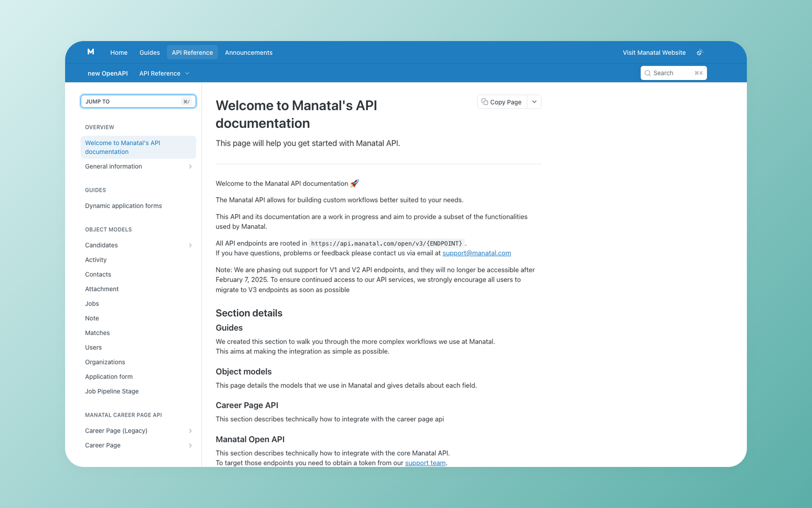Image resolution: width=812 pixels, height=508 pixels.
Task: Expand General information section
Action: coord(190,166)
